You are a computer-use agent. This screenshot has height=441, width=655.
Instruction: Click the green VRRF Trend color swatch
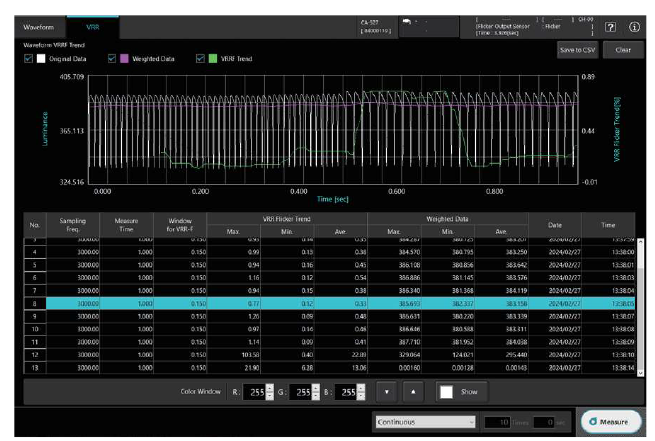point(213,58)
